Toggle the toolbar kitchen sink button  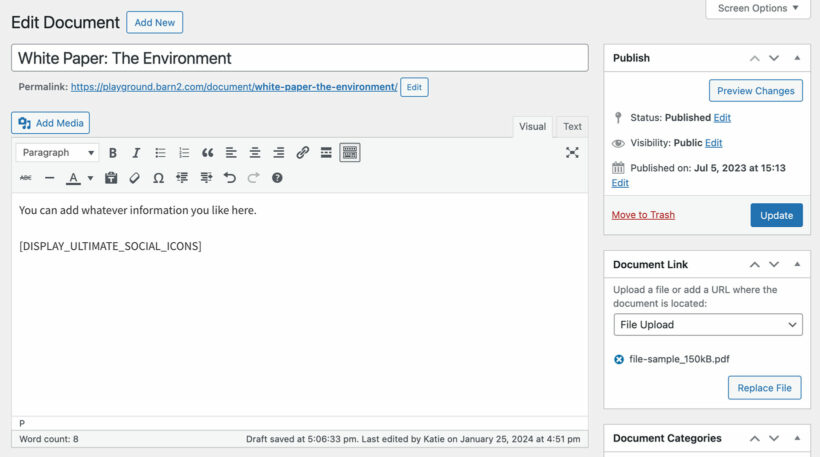point(350,153)
